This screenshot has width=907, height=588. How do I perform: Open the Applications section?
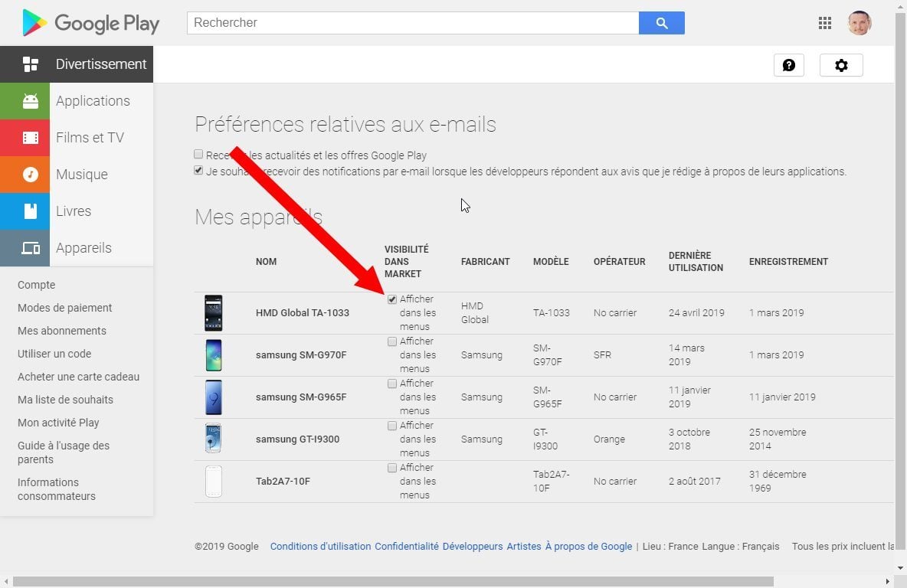(93, 101)
